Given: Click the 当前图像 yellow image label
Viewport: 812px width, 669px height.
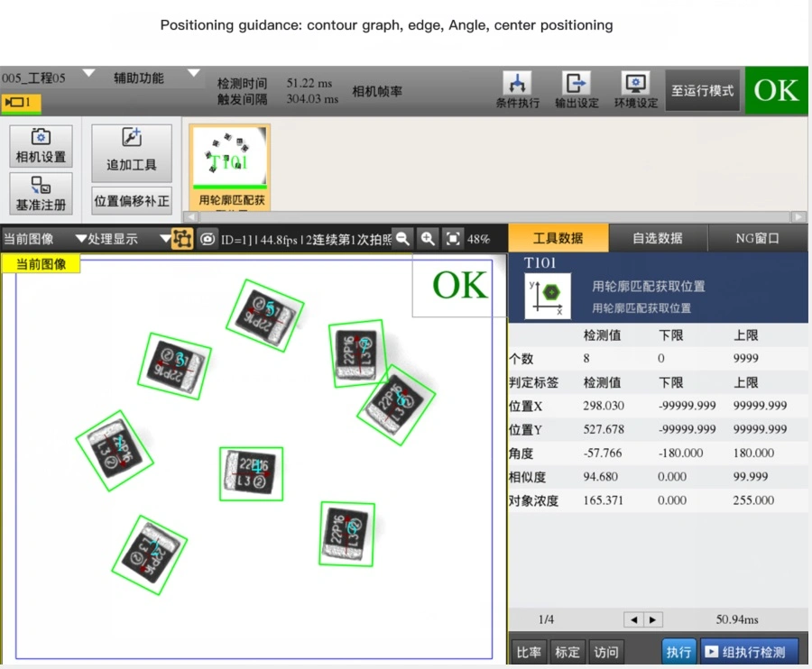Looking at the screenshot, I should (x=41, y=264).
